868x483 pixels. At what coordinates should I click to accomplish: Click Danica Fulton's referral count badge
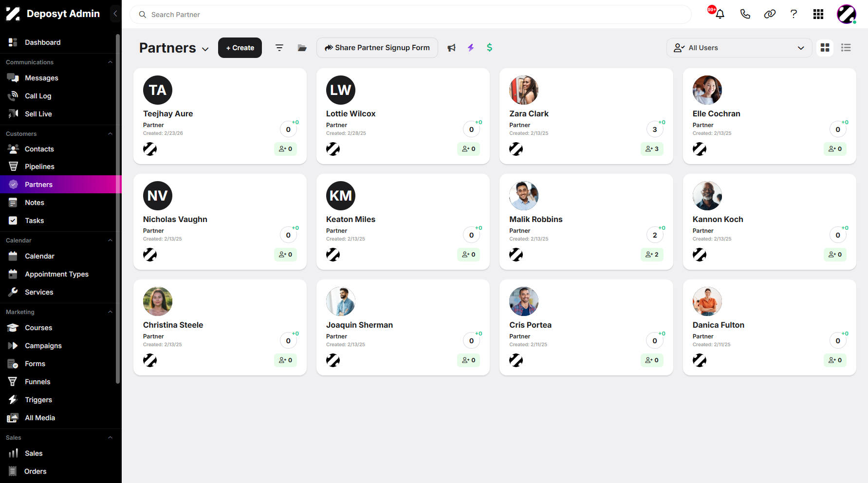835,360
